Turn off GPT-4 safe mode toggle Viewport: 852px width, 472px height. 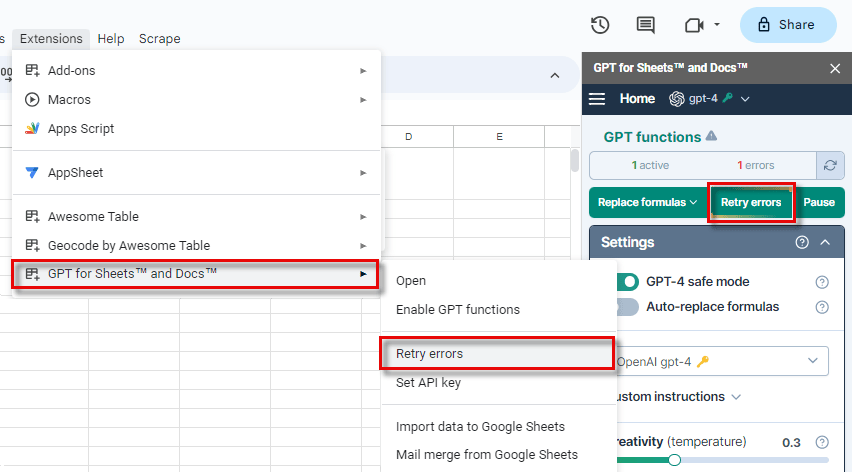click(x=628, y=282)
